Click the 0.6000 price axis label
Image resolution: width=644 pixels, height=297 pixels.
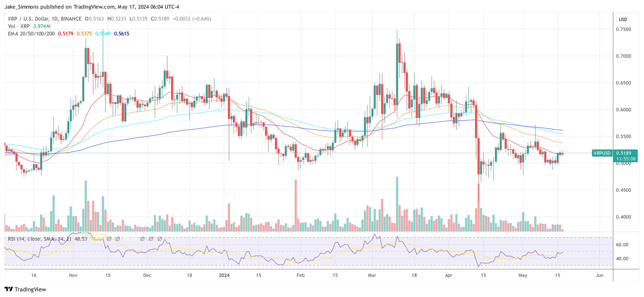click(624, 110)
